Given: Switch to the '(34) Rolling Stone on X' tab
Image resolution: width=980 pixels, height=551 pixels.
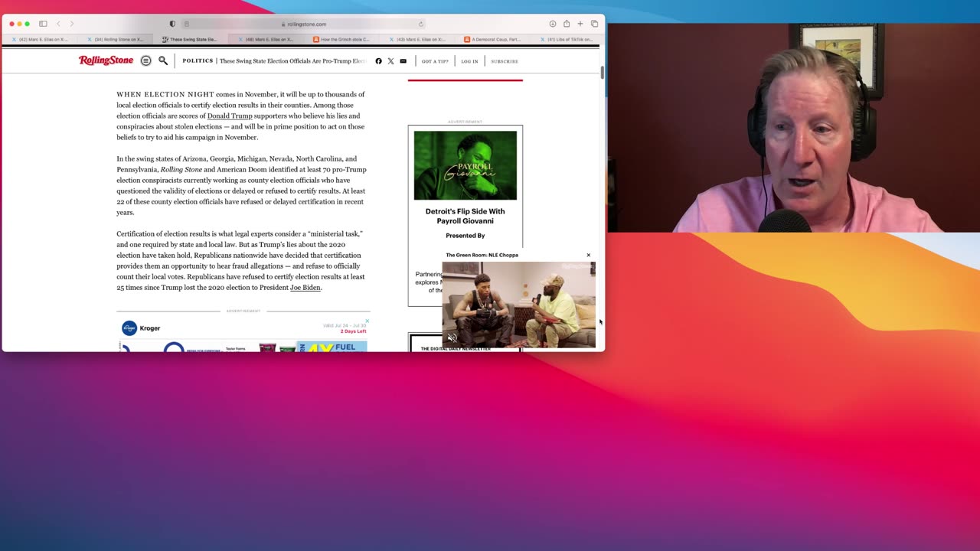Looking at the screenshot, I should point(115,39).
